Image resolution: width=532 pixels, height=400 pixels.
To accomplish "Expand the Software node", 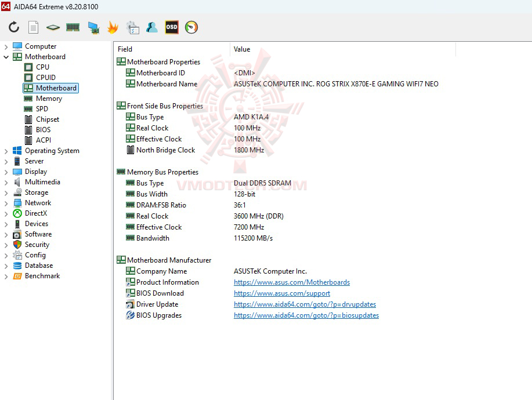I will click(x=6, y=235).
